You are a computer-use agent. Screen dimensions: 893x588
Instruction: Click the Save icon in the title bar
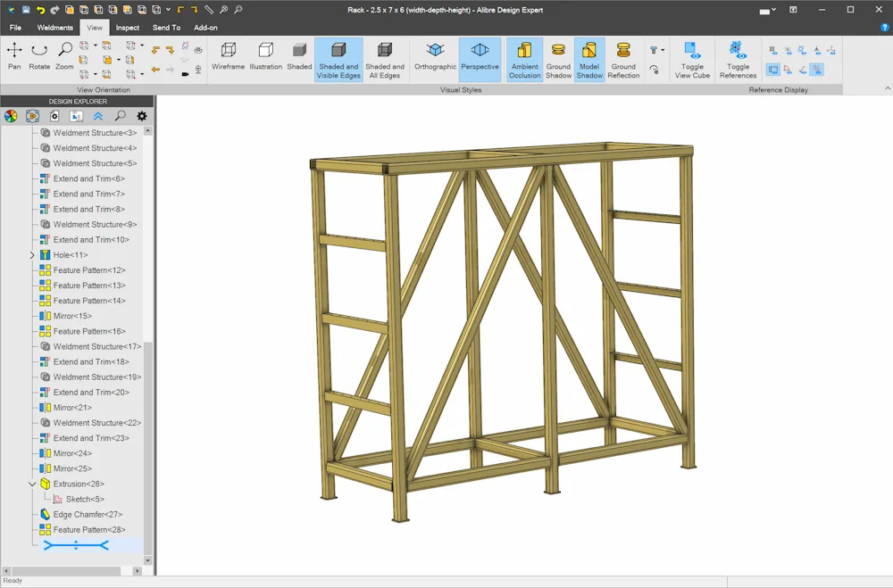tap(26, 10)
